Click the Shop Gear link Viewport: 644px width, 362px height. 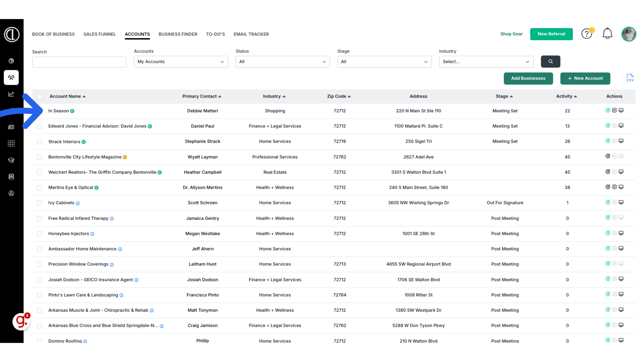(511, 34)
